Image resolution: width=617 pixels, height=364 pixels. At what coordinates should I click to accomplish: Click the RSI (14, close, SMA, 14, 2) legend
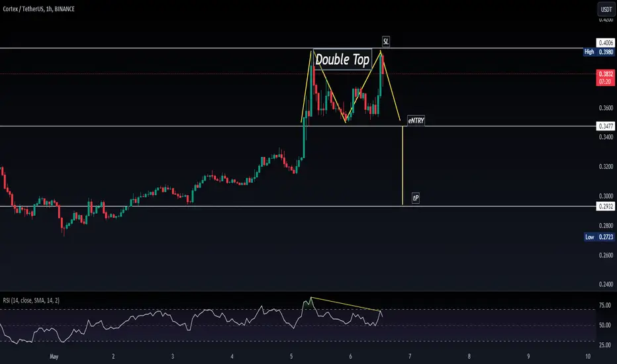(x=31, y=300)
